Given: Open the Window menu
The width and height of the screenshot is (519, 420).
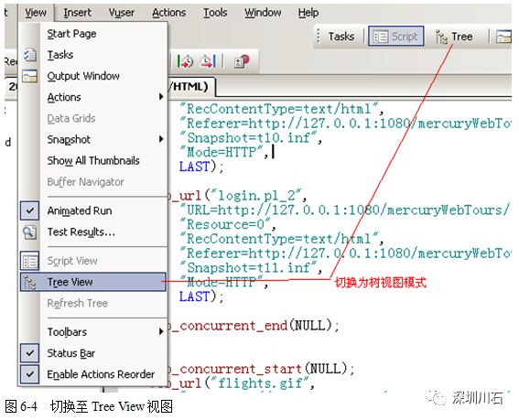Looking at the screenshot, I should point(263,13).
